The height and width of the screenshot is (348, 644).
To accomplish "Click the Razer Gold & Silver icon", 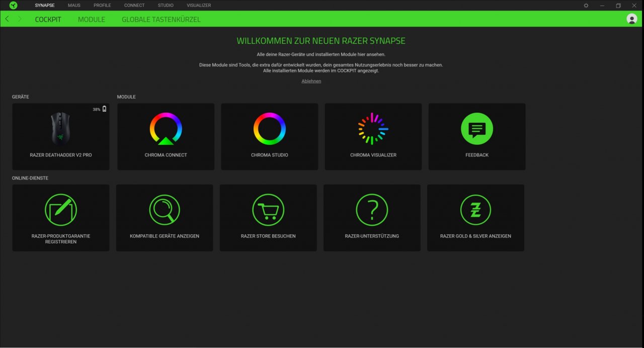I will 475,210.
